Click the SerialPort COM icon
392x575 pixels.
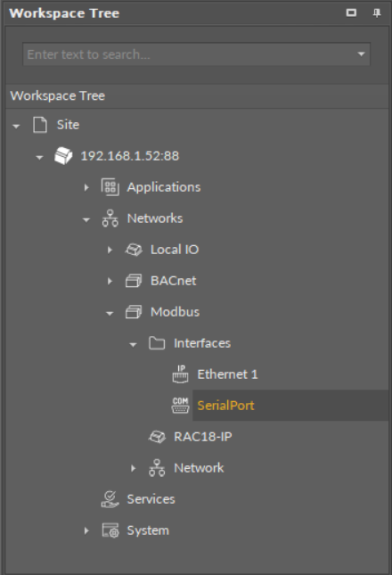[x=180, y=406]
